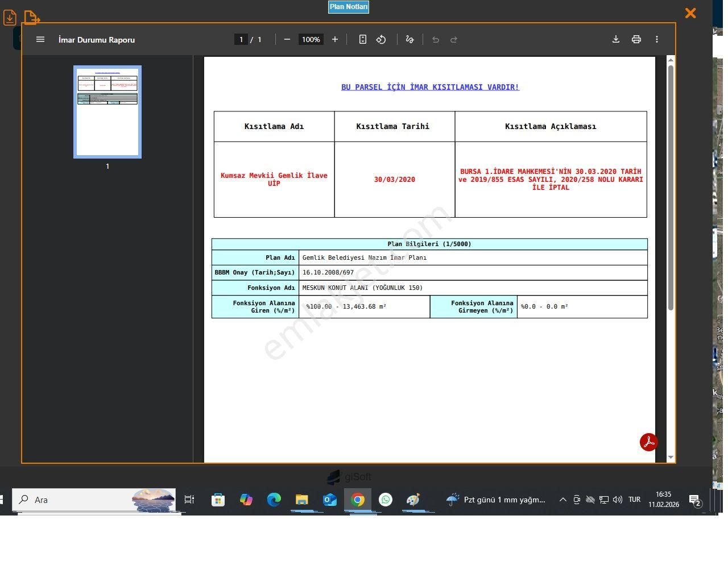Viewport: 728px width, 582px height.
Task: Toggle the PDF sidebar menu
Action: [40, 40]
